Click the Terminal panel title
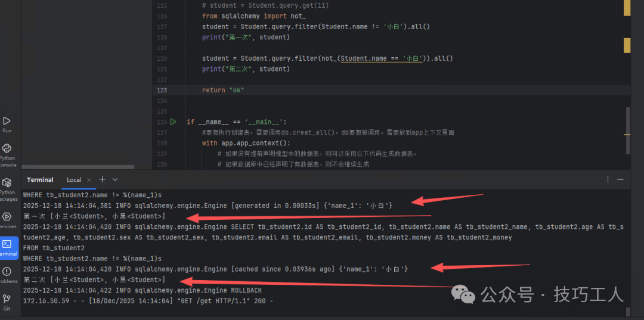 [41, 180]
